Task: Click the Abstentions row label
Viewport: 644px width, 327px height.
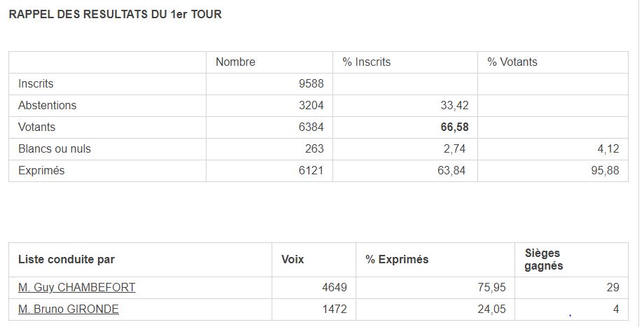Action: click(x=47, y=105)
